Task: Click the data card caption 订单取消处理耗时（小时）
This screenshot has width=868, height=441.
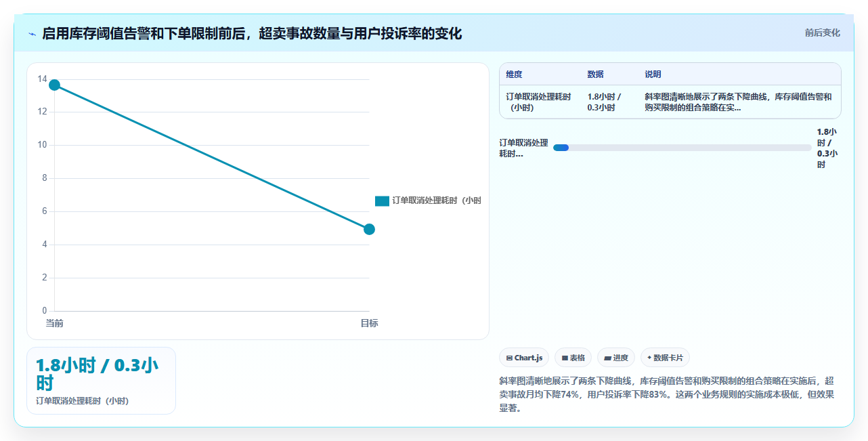Action: 82,401
